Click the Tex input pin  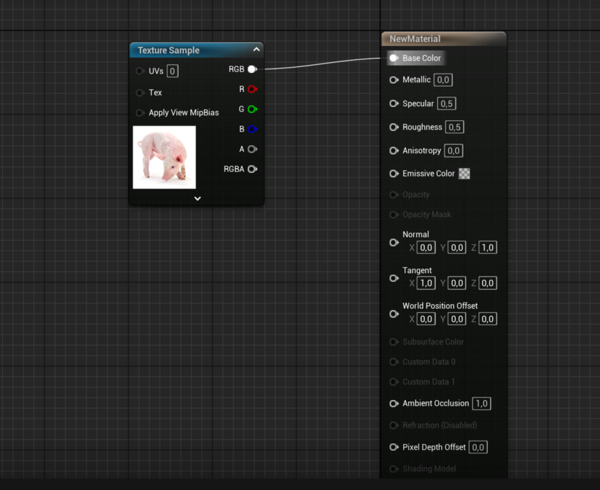140,93
